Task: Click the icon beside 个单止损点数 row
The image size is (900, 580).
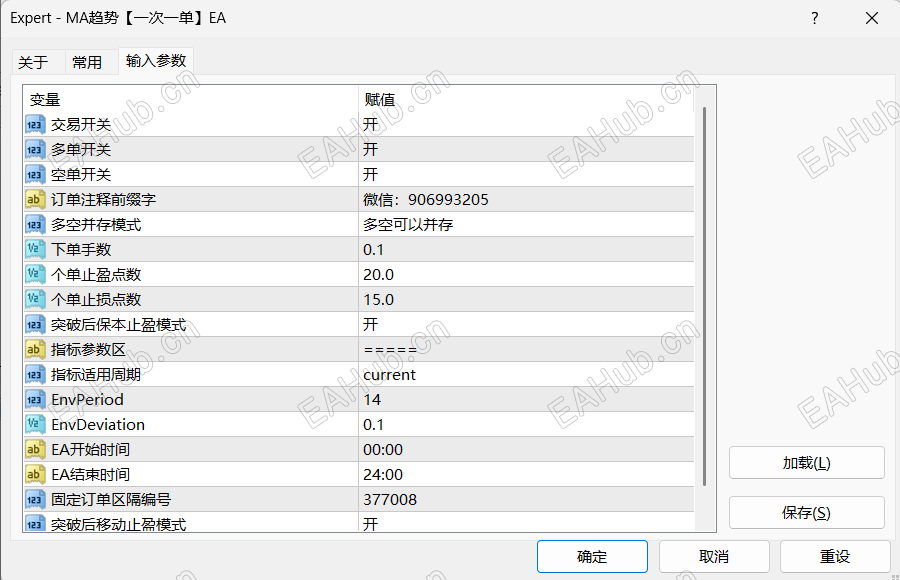Action: (x=35, y=299)
